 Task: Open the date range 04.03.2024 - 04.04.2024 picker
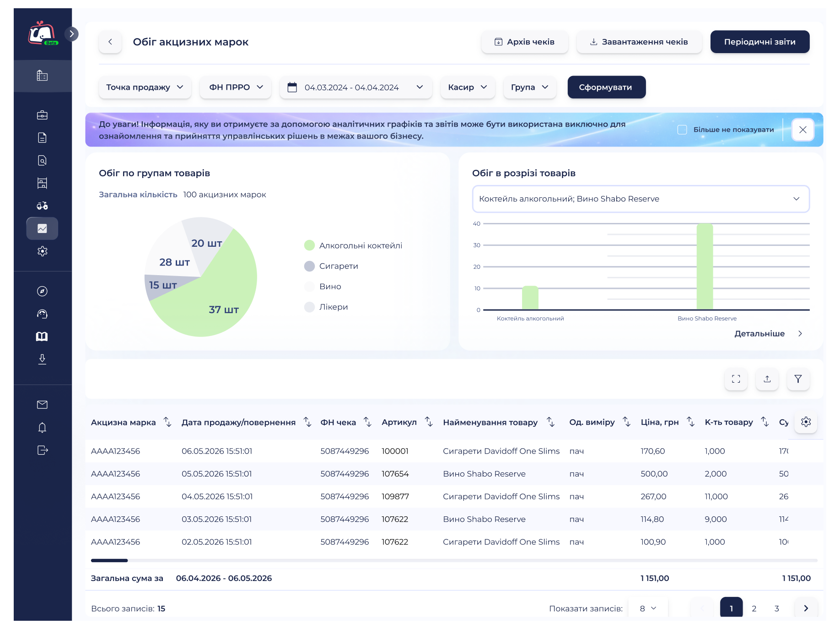[x=356, y=87]
